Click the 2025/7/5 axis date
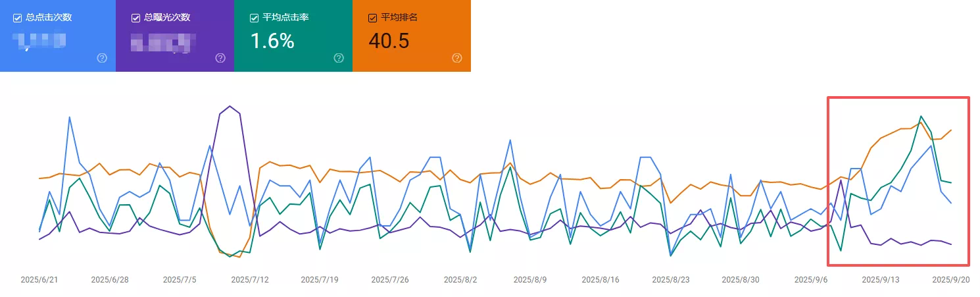The height and width of the screenshot is (297, 980). 180,280
